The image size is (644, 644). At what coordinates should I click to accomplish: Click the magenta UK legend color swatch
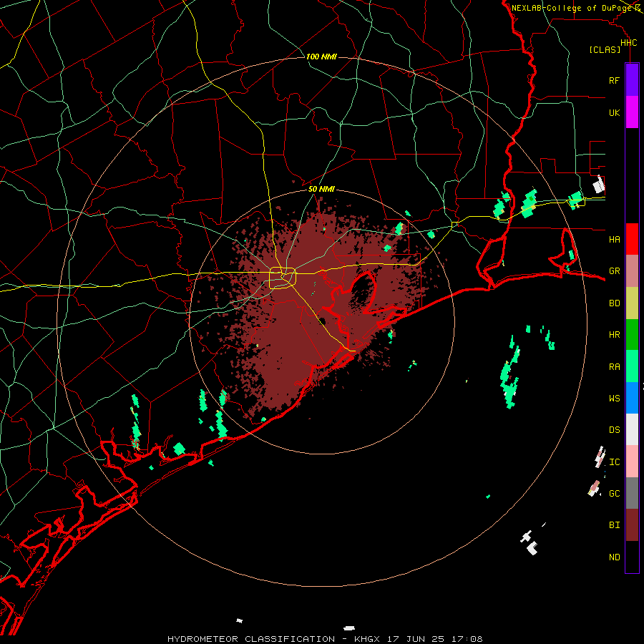coord(632,112)
